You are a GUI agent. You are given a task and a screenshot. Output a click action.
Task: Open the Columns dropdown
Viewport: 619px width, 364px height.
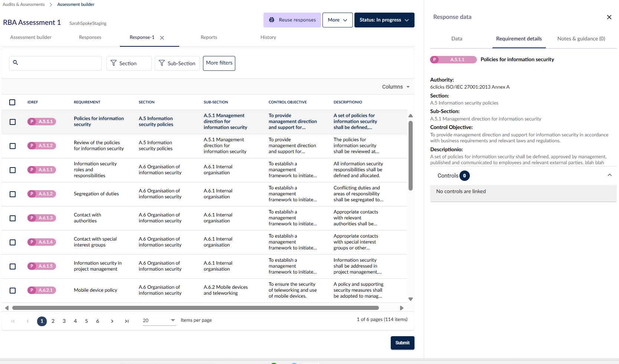(396, 87)
